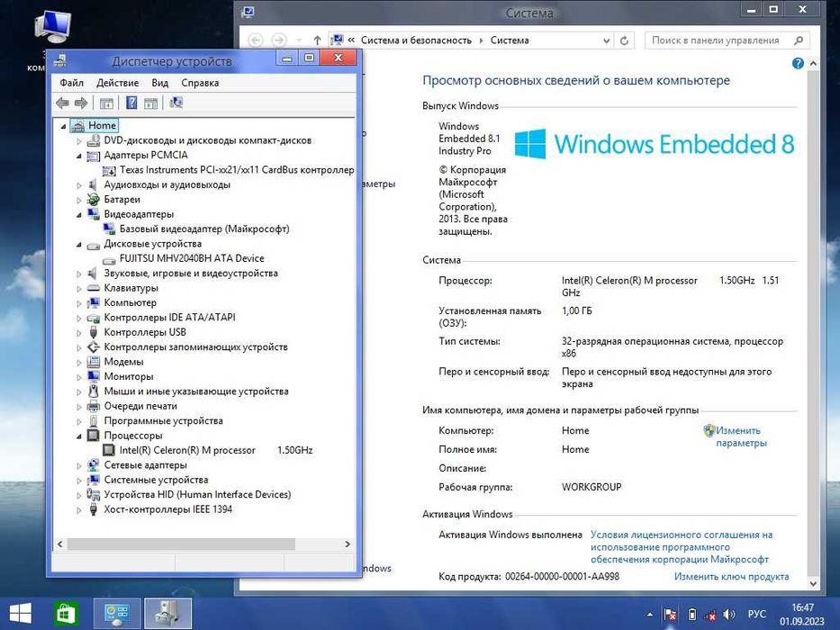The width and height of the screenshot is (840, 630).
Task: Click the Back arrow in Device Manager toolbar
Action: tap(62, 103)
